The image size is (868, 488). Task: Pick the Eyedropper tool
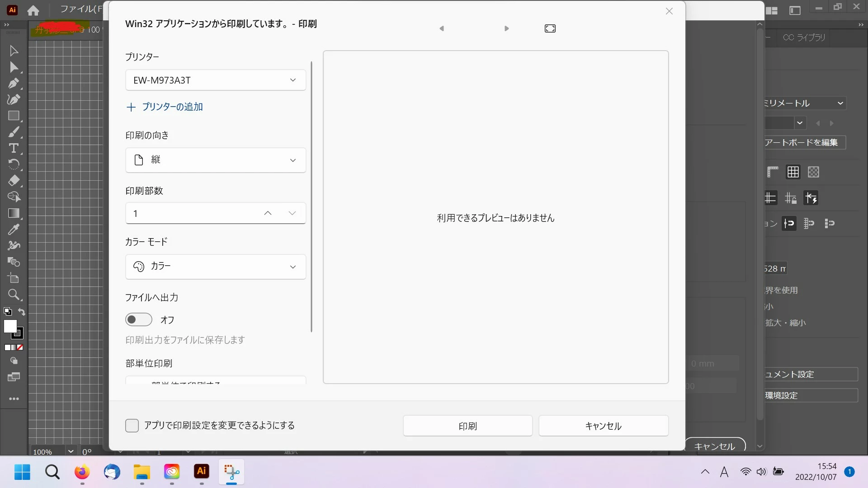(x=14, y=230)
